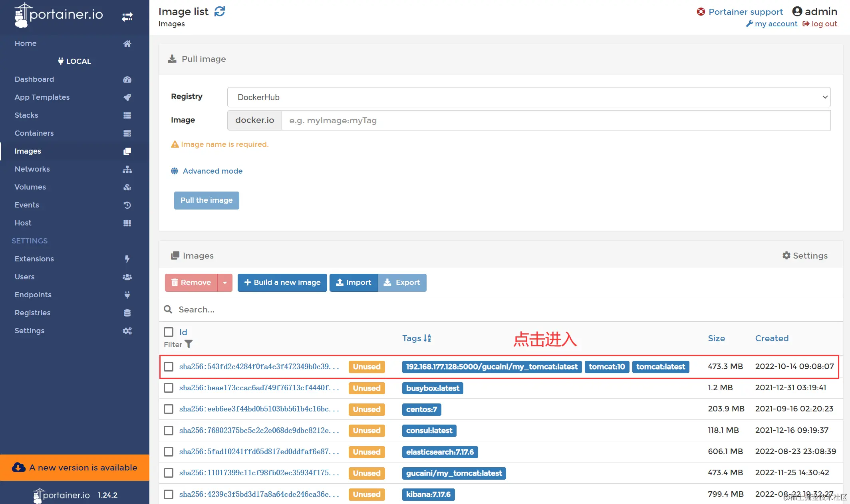Select the centos:7 image row checkbox
Screen dimensions: 850x504
click(169, 409)
